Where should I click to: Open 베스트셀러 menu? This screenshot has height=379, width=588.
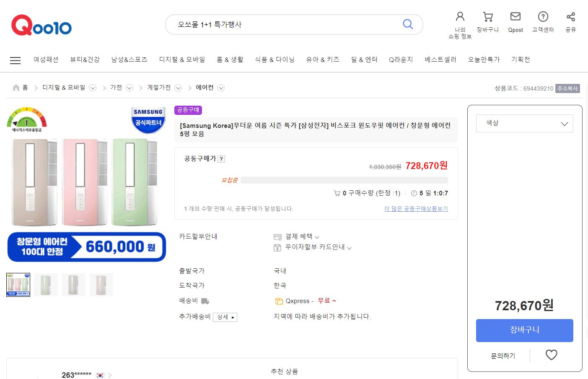(x=440, y=60)
